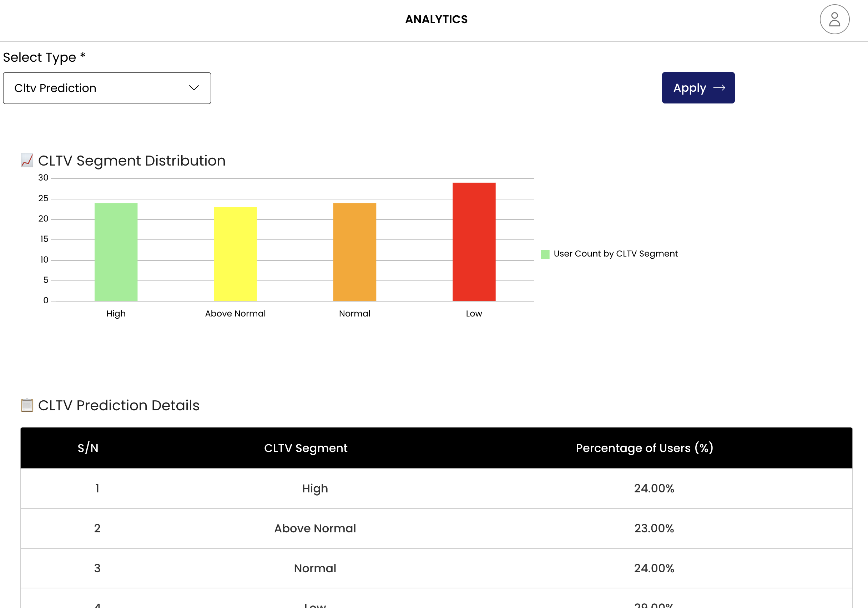This screenshot has width=868, height=608.
Task: Expand the Cltv Prediction dropdown chevron
Action: pyautogui.click(x=194, y=88)
